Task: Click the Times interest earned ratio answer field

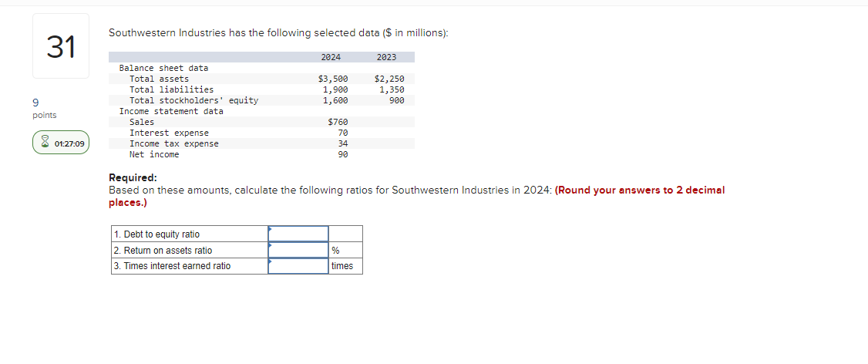Action: click(x=298, y=266)
